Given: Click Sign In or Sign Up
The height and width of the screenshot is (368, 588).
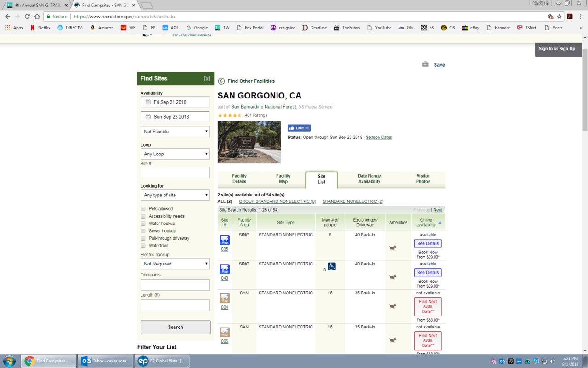Looking at the screenshot, I should pyautogui.click(x=557, y=49).
